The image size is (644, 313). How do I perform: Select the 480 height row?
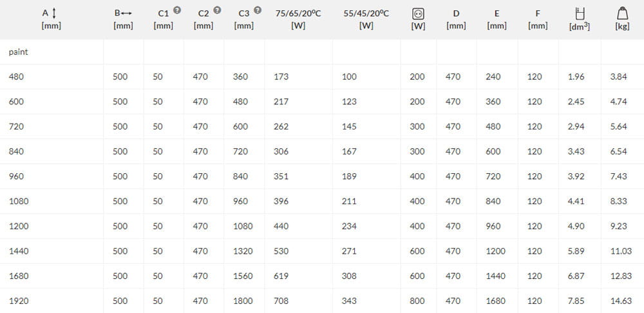click(17, 77)
